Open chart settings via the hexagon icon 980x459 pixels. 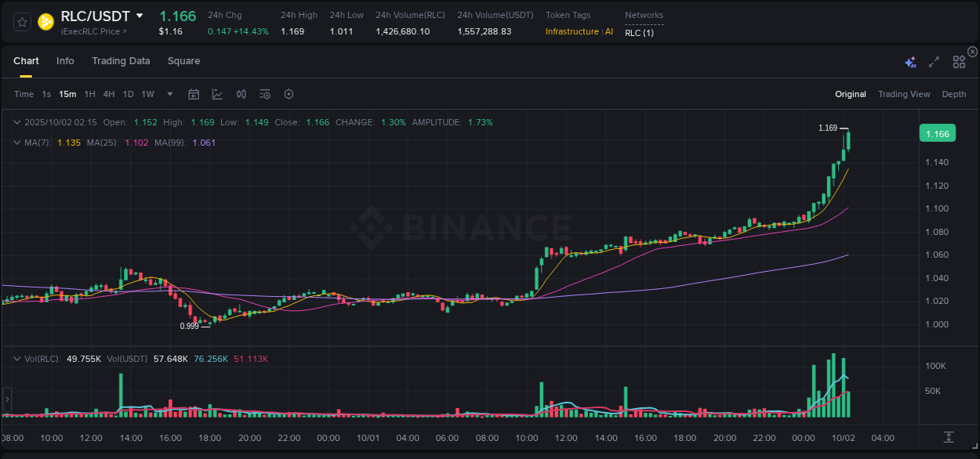(289, 93)
